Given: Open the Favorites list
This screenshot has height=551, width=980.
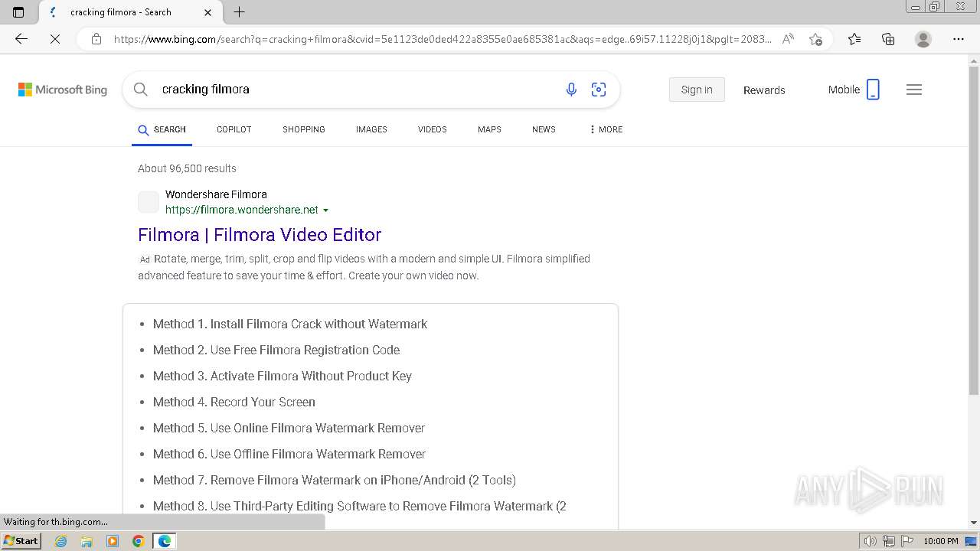Looking at the screenshot, I should [854, 39].
